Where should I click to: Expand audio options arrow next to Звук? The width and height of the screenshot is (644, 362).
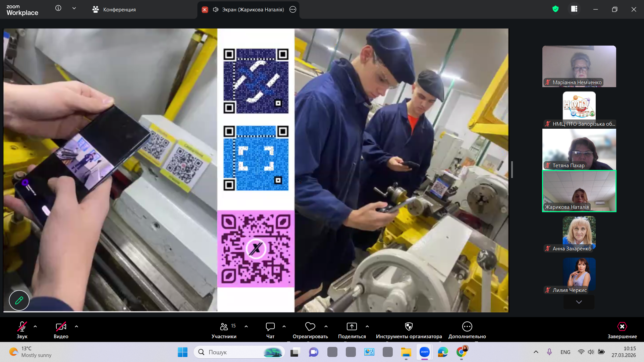pyautogui.click(x=35, y=326)
